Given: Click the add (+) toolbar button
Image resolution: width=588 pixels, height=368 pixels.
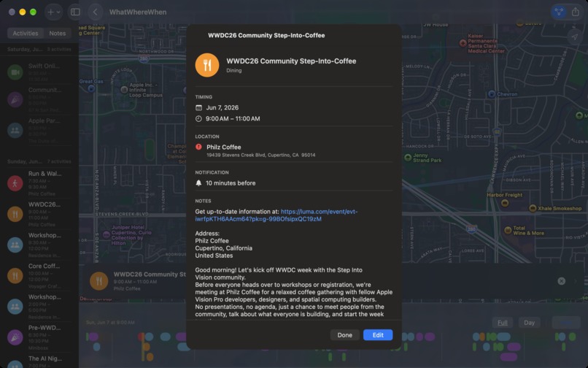Looking at the screenshot, I should (50, 12).
